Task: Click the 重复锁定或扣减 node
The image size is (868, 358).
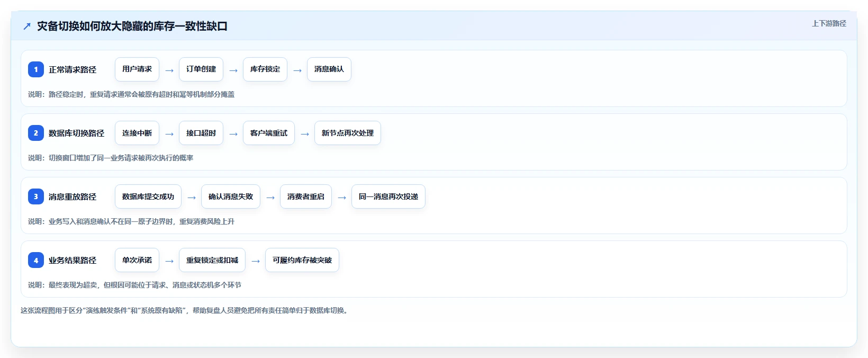Action: 212,260
